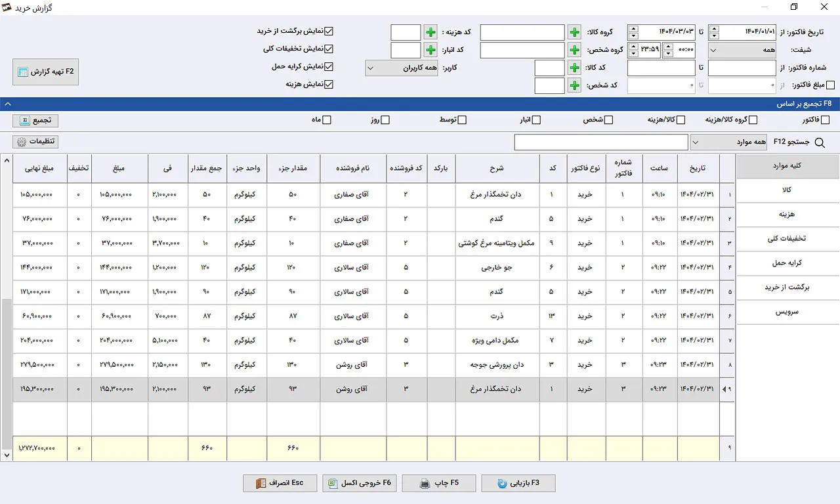Viewport: 840px width, 504px height.
Task: Click the gear icon on تنظیمات
Action: coord(22,142)
